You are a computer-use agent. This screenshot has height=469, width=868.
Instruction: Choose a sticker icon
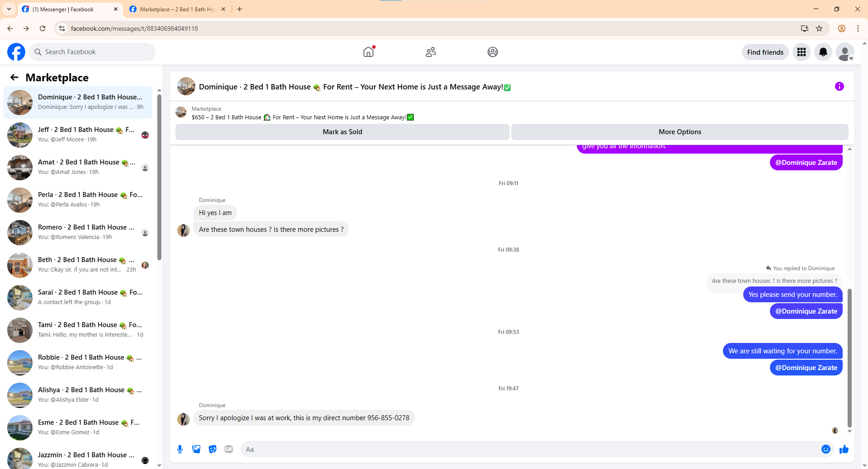pos(212,449)
